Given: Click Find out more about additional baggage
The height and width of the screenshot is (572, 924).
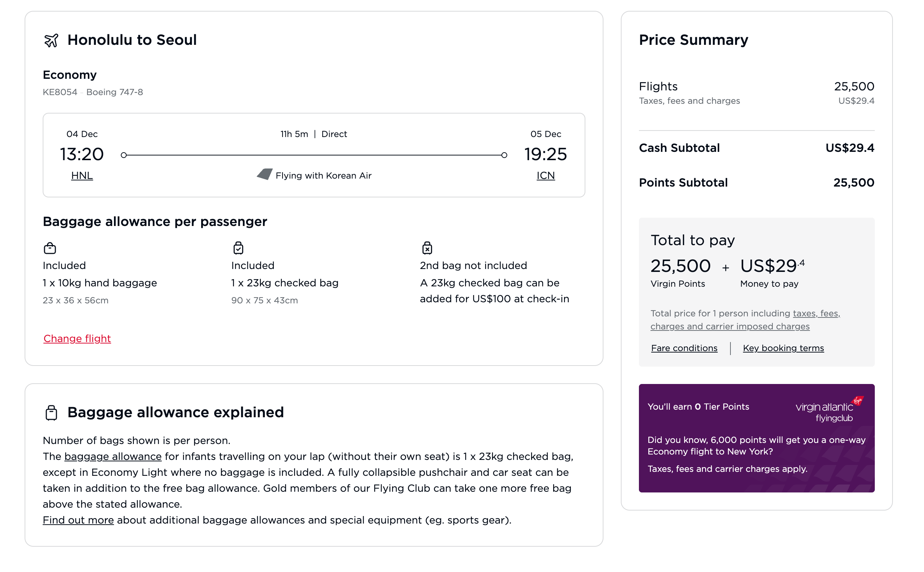Looking at the screenshot, I should [78, 520].
